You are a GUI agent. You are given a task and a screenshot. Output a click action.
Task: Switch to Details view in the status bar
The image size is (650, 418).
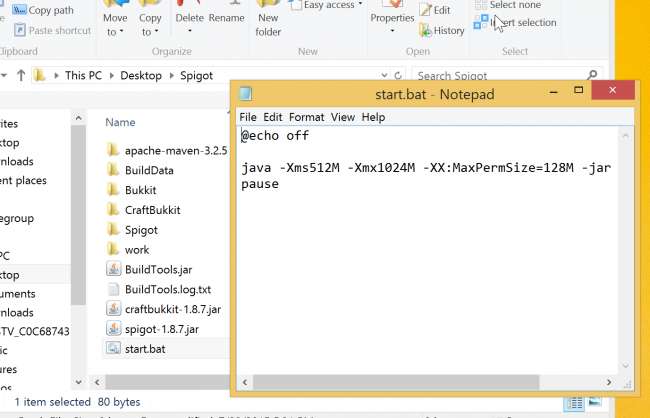(575, 403)
